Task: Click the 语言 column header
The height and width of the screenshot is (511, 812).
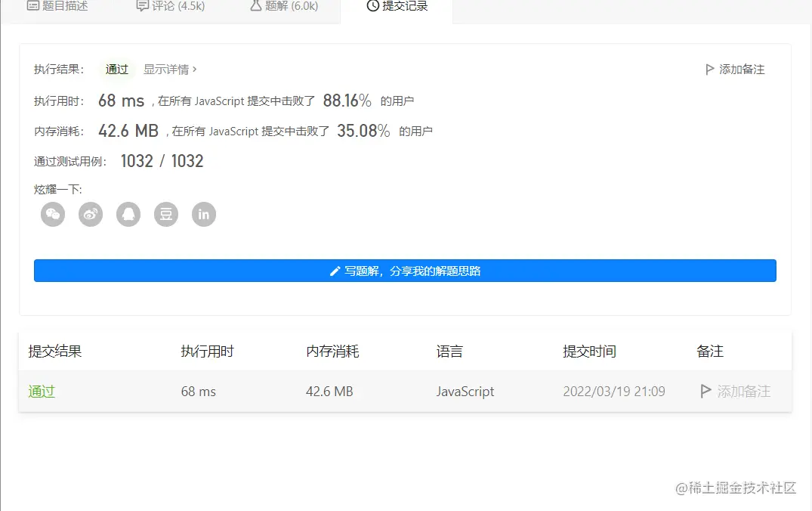Action: [x=449, y=352]
